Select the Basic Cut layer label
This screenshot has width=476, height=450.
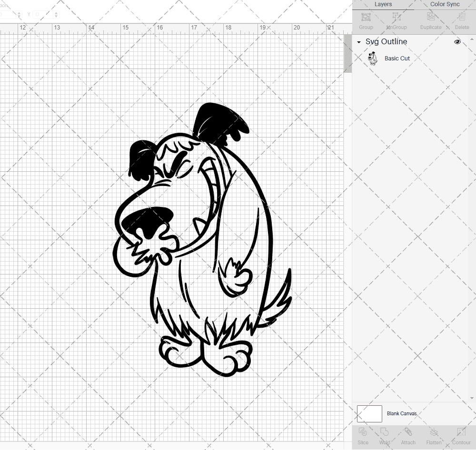397,58
